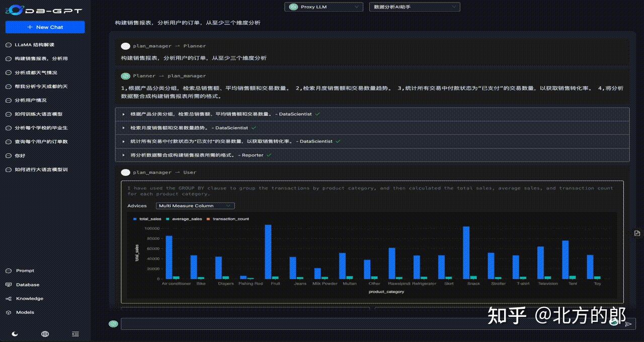
Task: Click the sidebar collapse icon at bottom right
Action: point(75,333)
